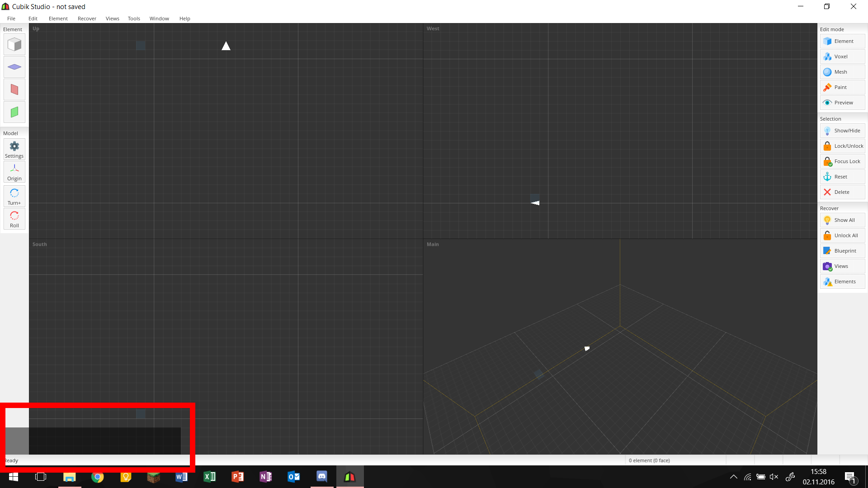Click the Origin tool

pyautogui.click(x=14, y=172)
